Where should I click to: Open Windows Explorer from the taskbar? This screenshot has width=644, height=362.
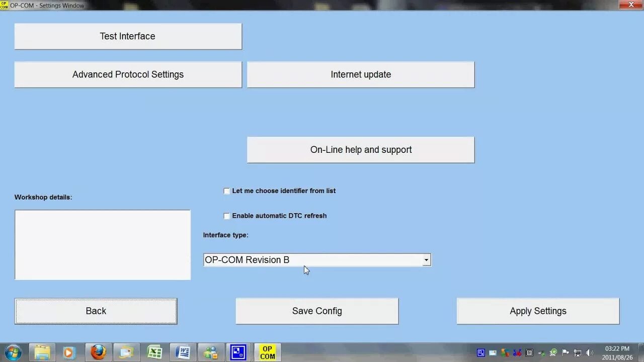pos(42,352)
